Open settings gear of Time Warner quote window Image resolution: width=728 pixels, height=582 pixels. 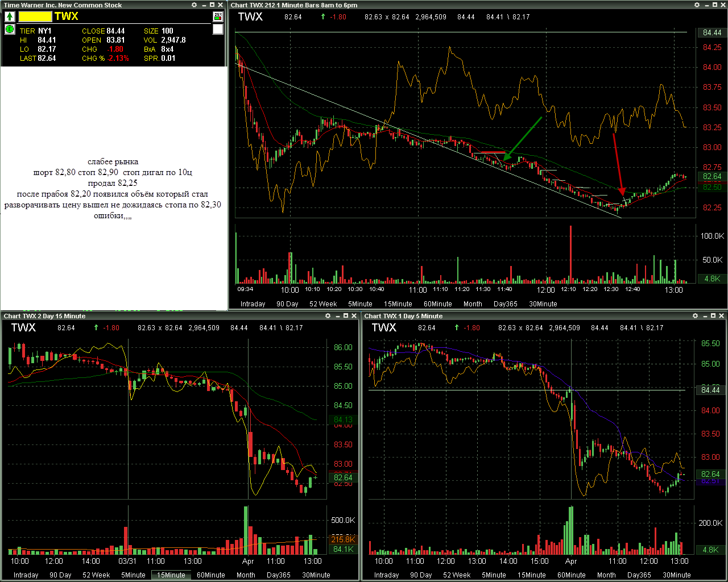(x=195, y=5)
